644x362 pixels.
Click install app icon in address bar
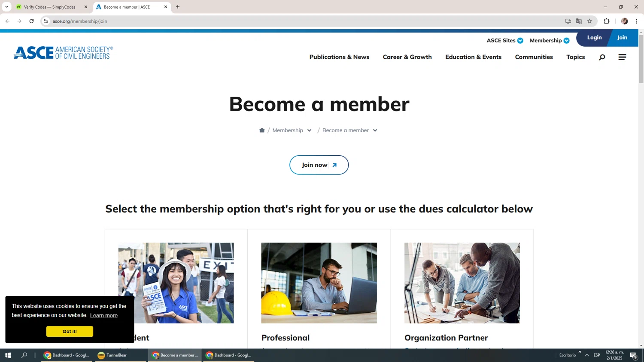point(568,21)
